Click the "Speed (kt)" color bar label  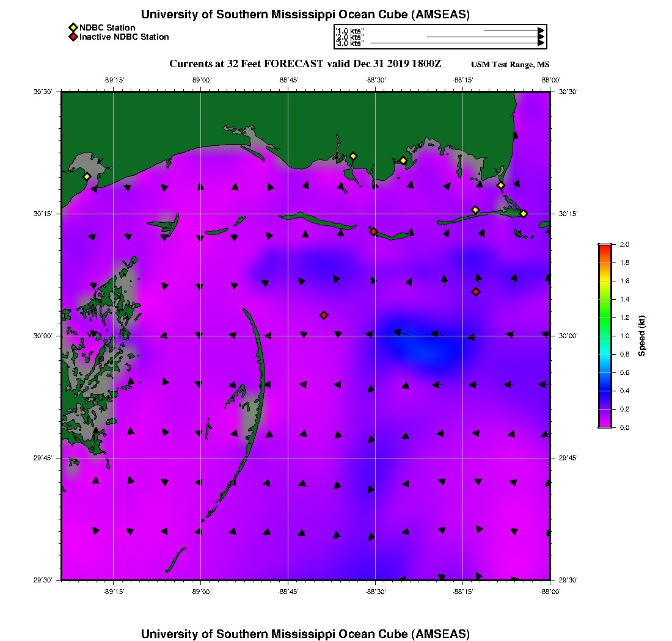(641, 336)
